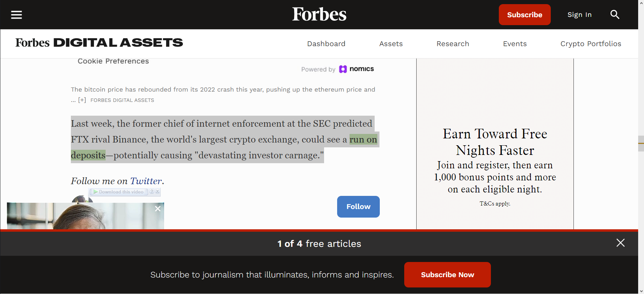Open the 'run on deposits' link

click(x=363, y=139)
